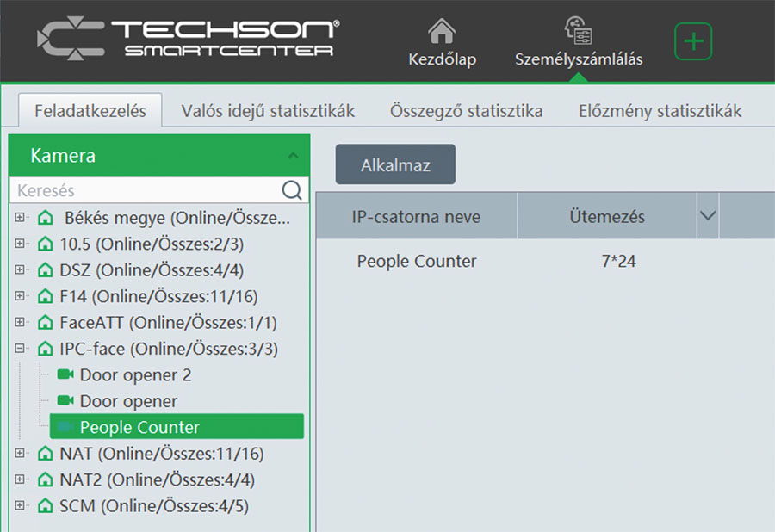Screen dimensions: 775x532
Task: Select the 10.5 (Online/Összes:2/3) group label
Action: coord(152,244)
